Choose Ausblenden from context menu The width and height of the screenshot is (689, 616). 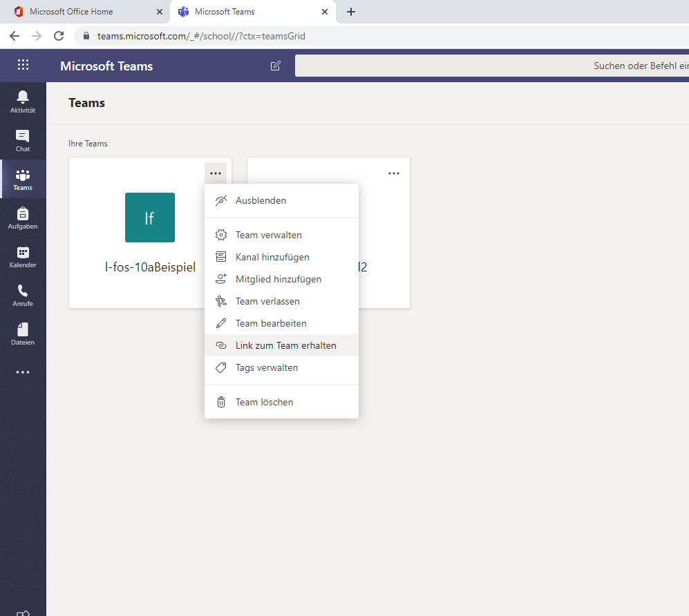(x=282, y=201)
